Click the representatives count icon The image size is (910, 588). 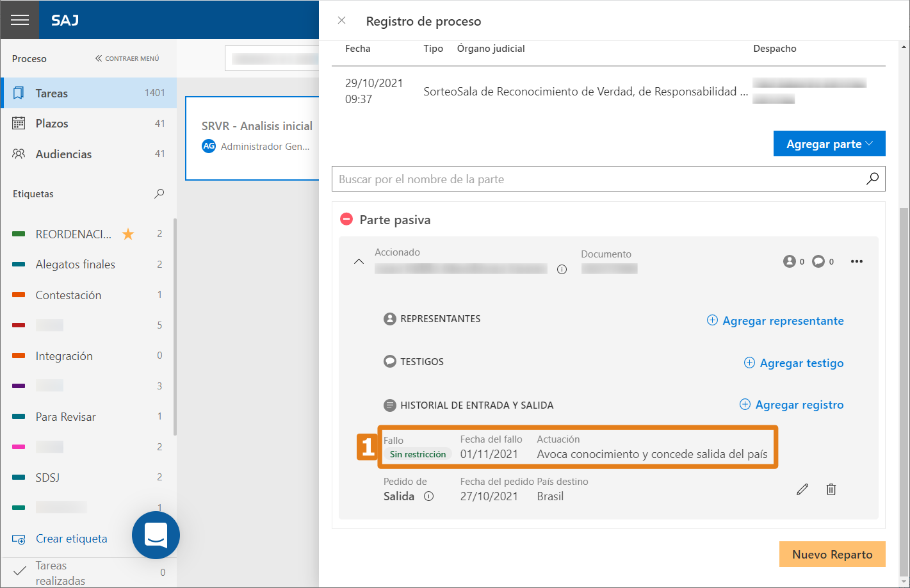tap(789, 261)
